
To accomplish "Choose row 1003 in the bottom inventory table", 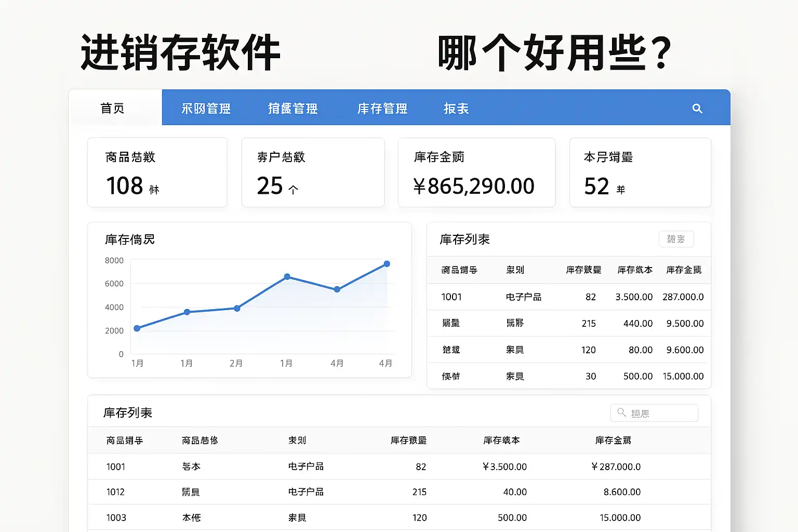I will tap(399, 517).
